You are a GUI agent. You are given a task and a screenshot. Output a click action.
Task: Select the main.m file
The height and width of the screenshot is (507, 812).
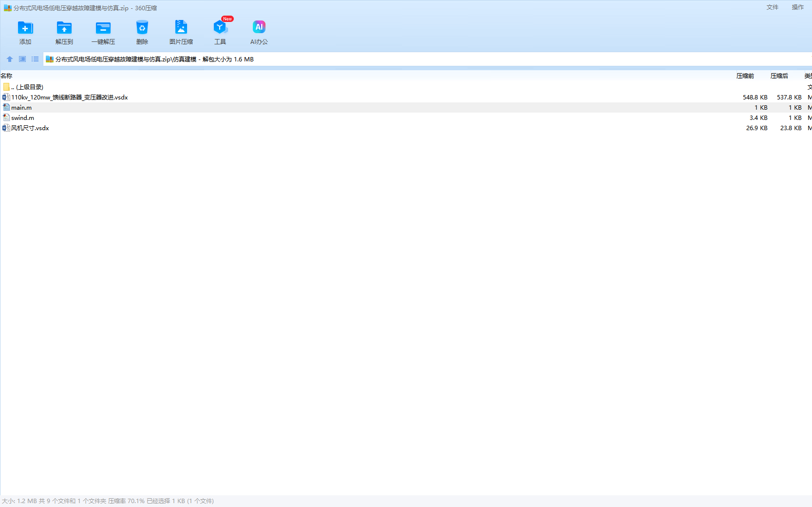click(21, 108)
